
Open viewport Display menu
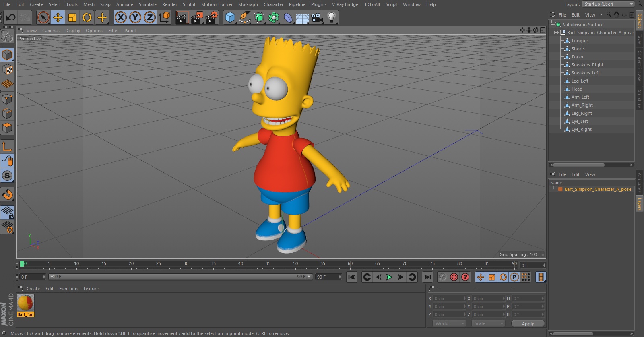pos(72,31)
